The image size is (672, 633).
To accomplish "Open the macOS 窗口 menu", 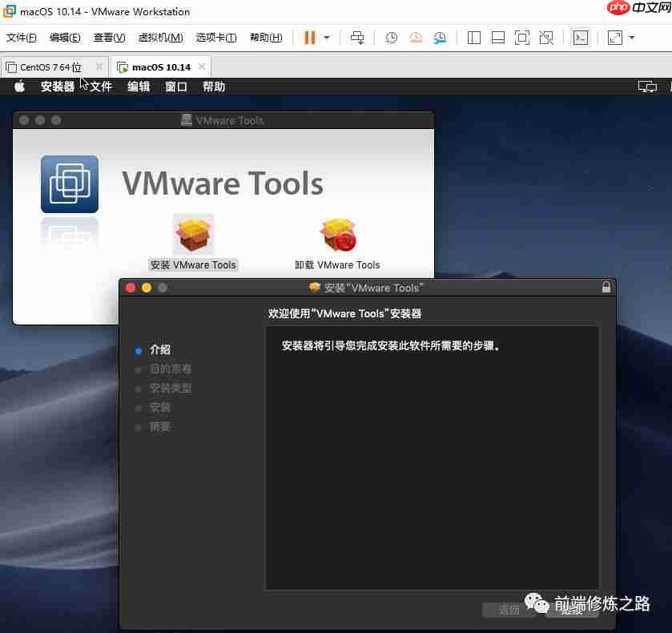I will point(176,87).
